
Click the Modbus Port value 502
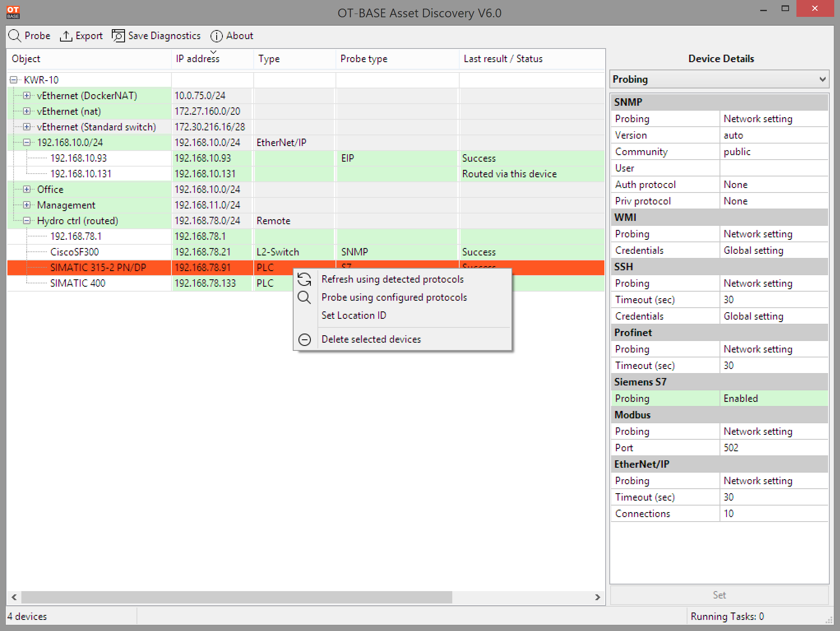[774, 448]
